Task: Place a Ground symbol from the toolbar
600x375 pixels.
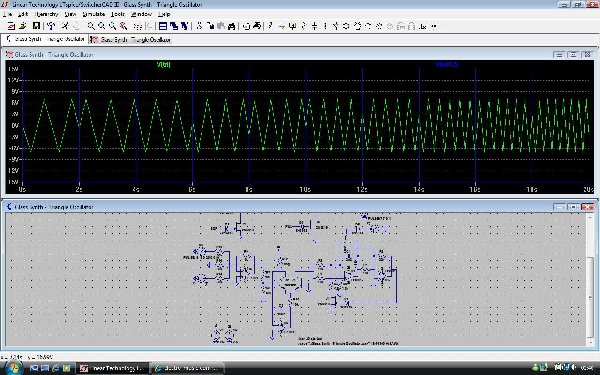Action: coord(282,26)
